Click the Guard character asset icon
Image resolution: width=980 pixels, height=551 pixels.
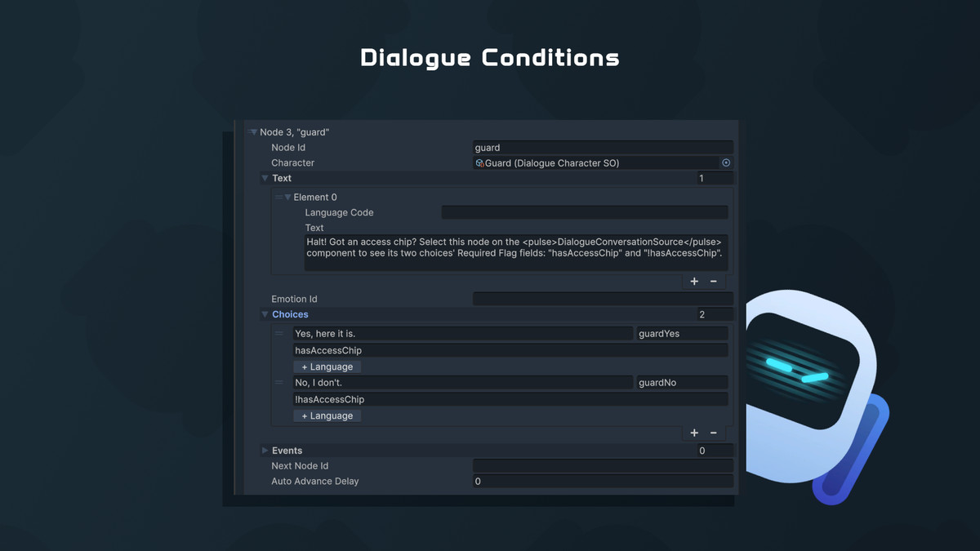coord(480,163)
